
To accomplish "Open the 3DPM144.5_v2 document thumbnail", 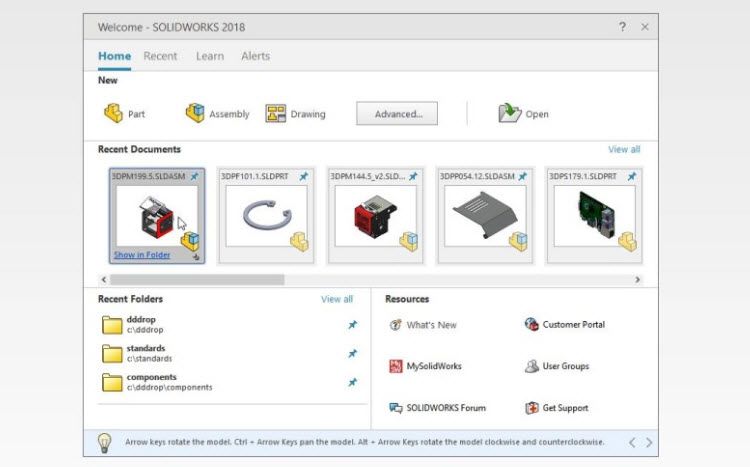I will click(375, 216).
